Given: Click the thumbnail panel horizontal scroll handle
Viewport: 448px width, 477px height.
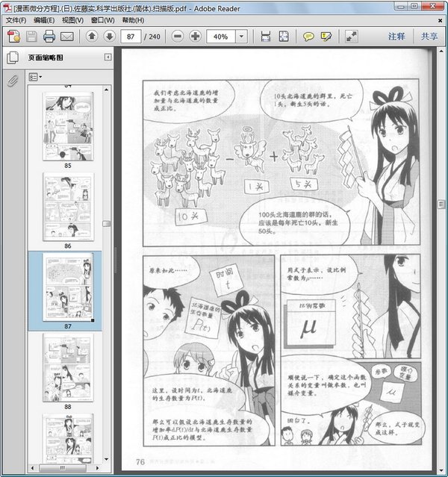Looking at the screenshot, I should (63, 468).
